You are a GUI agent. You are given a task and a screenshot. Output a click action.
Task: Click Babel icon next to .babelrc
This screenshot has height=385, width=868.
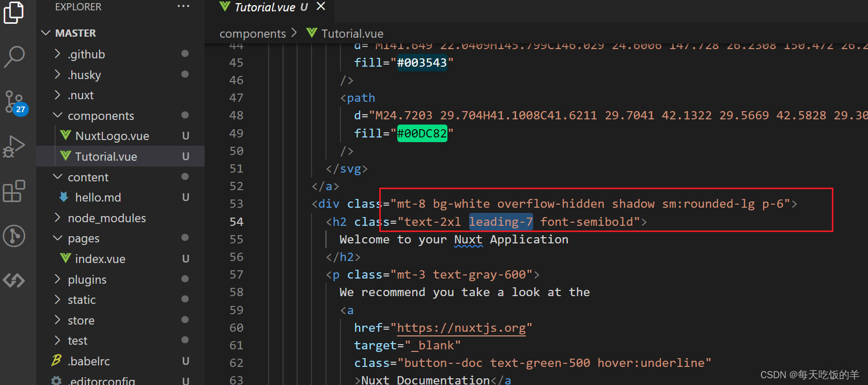pos(56,361)
